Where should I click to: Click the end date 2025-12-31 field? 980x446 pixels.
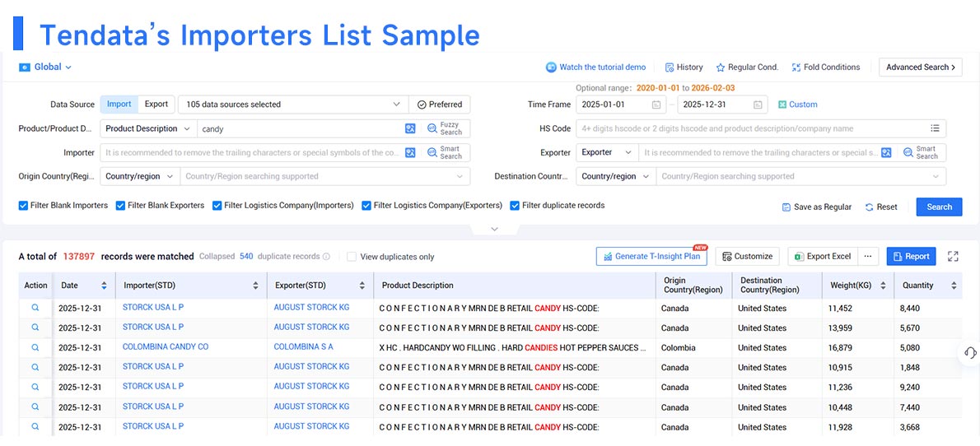[x=722, y=105]
